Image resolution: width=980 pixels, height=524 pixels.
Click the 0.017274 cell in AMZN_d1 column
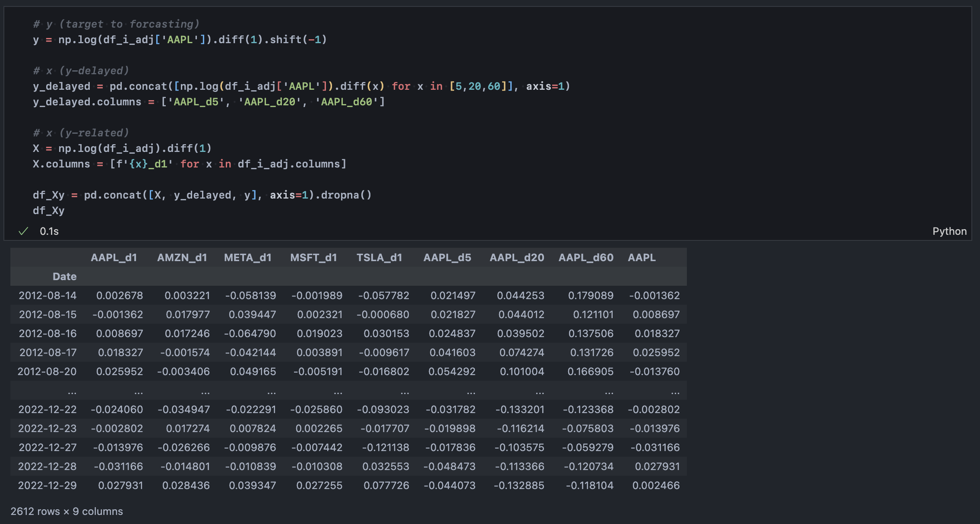188,429
